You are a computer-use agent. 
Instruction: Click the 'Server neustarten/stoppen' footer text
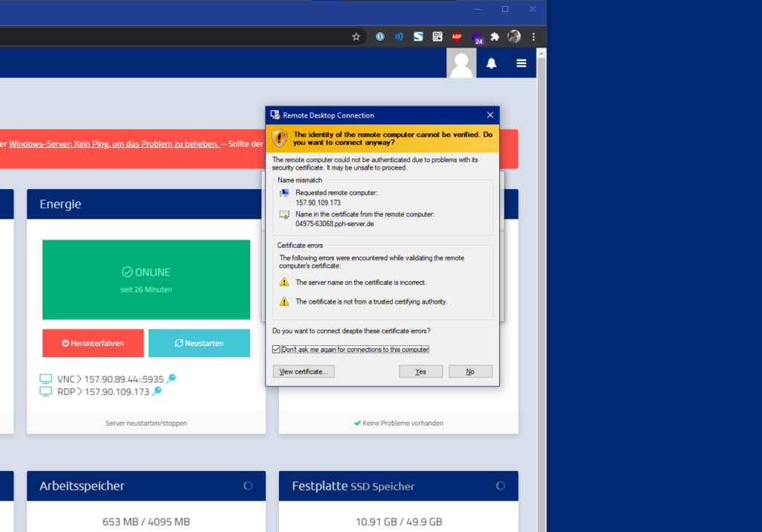click(x=146, y=423)
